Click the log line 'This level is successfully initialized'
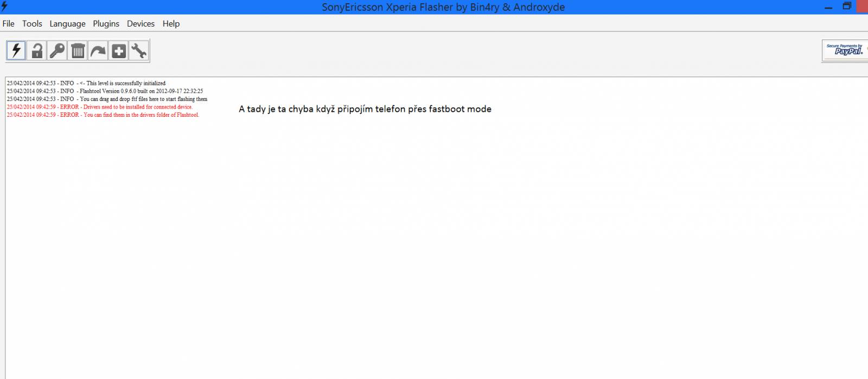Viewport: 868px width, 379px height. pyautogui.click(x=86, y=83)
